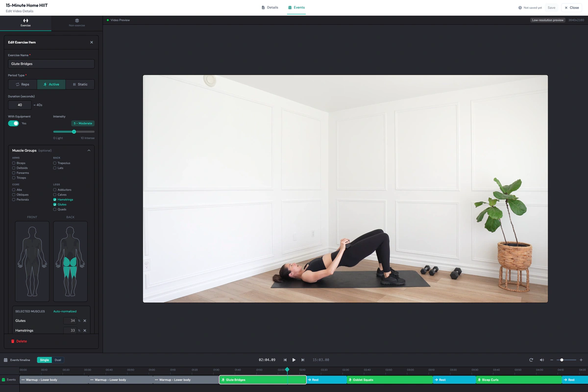This screenshot has height=392, width=588.
Task: Select the Glute Bridges timeline clip
Action: (x=263, y=380)
